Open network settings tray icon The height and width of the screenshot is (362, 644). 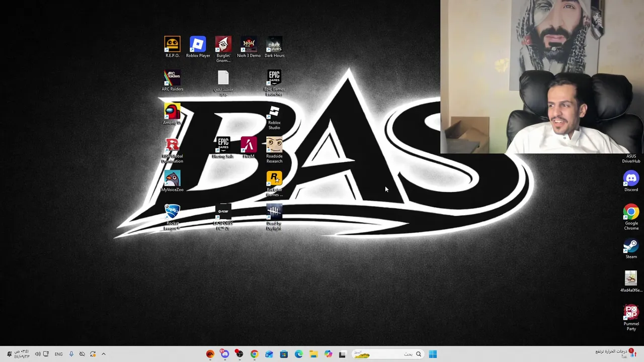coord(46,354)
